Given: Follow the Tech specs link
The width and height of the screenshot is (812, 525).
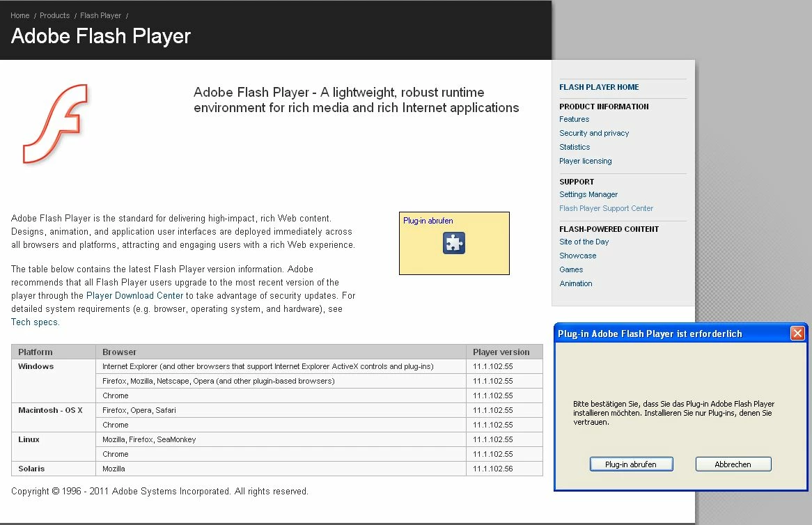Looking at the screenshot, I should [x=36, y=322].
